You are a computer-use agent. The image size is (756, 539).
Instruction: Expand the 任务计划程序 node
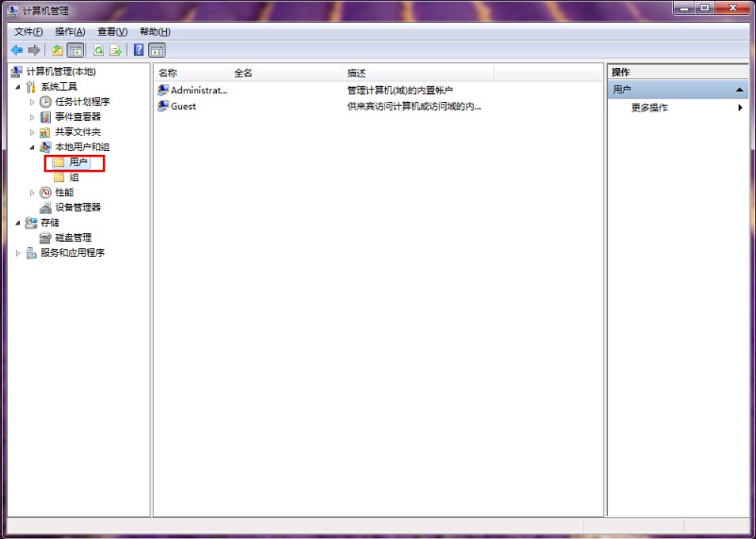tap(32, 102)
